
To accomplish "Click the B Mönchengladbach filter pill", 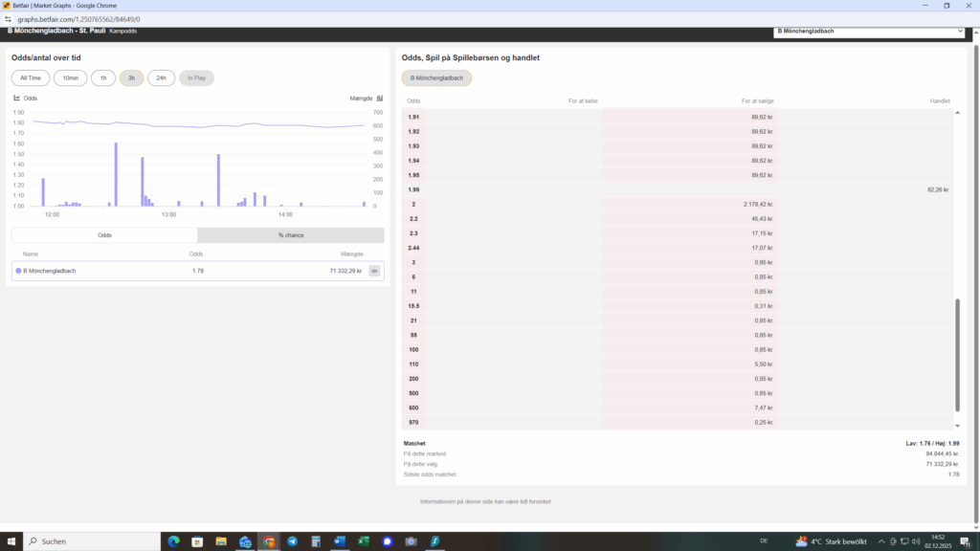I will [x=436, y=78].
